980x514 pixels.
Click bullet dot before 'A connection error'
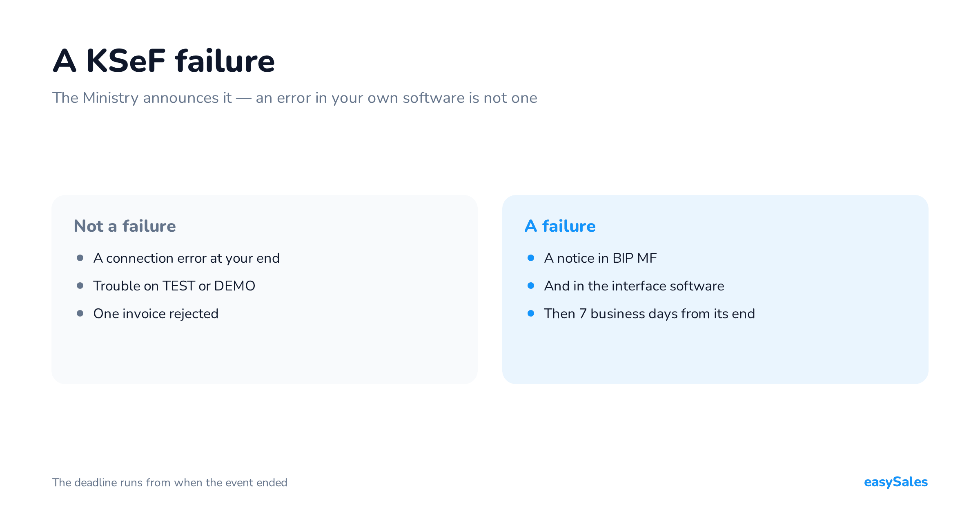pyautogui.click(x=80, y=258)
